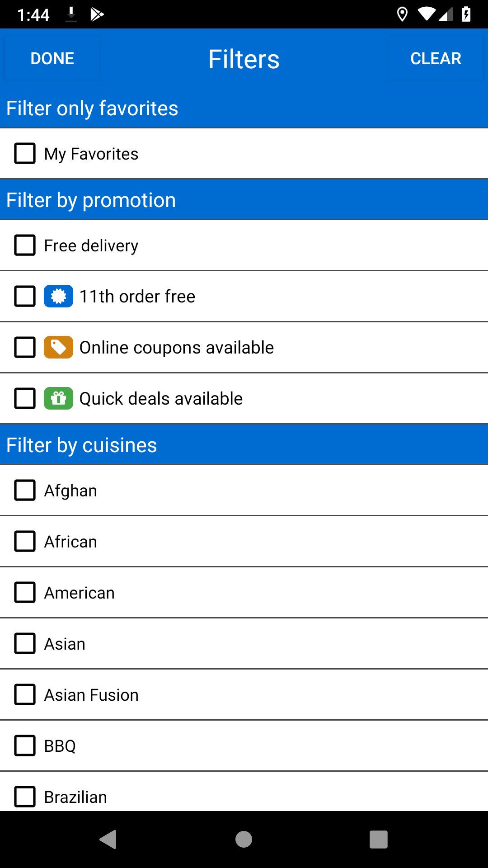
Task: Tap the blue 11th order free badge icon
Action: [x=58, y=297]
